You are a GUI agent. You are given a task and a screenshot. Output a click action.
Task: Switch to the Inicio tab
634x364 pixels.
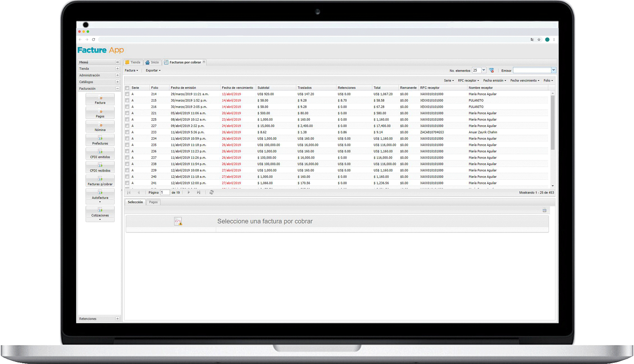(152, 62)
